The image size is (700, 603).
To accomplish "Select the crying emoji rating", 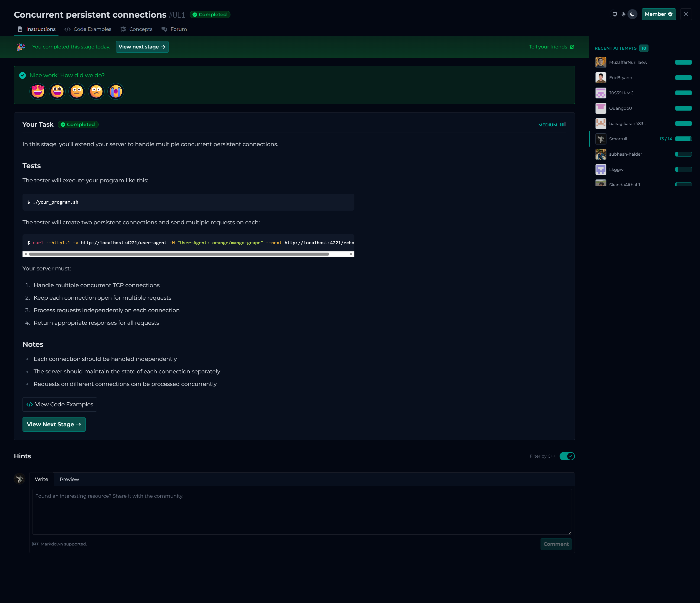I will coord(116,92).
